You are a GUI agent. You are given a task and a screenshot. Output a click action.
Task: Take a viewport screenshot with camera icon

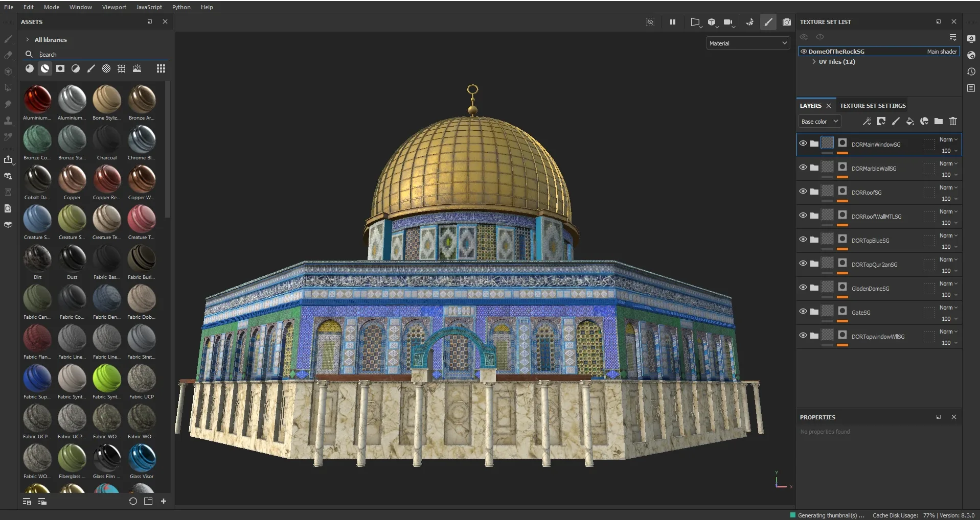click(787, 22)
